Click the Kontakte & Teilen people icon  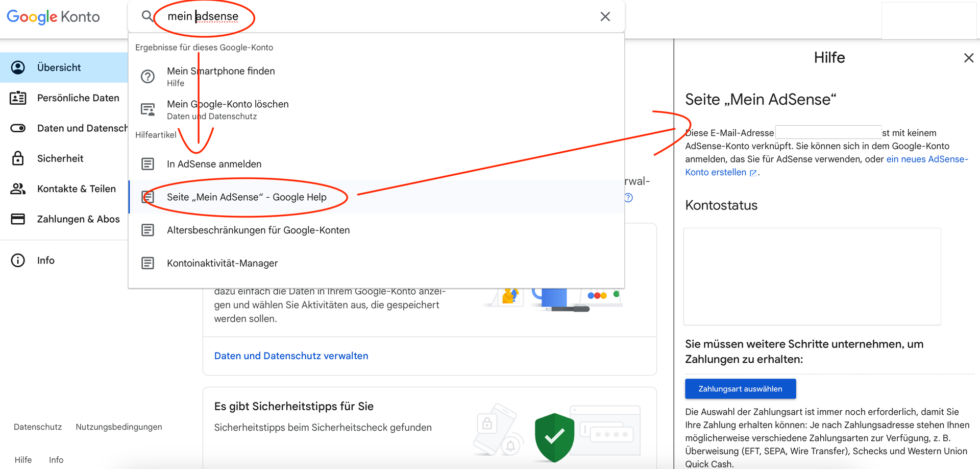click(18, 189)
